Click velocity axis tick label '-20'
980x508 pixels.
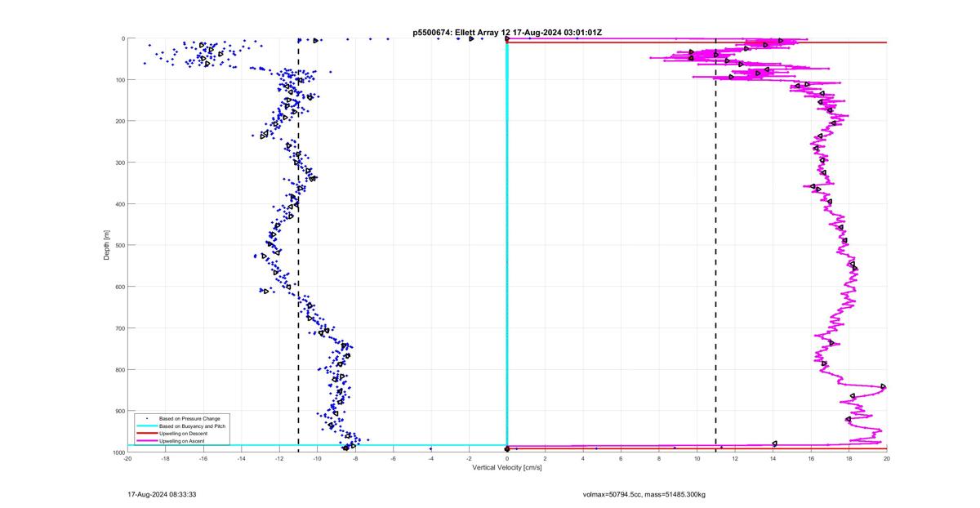pos(127,459)
